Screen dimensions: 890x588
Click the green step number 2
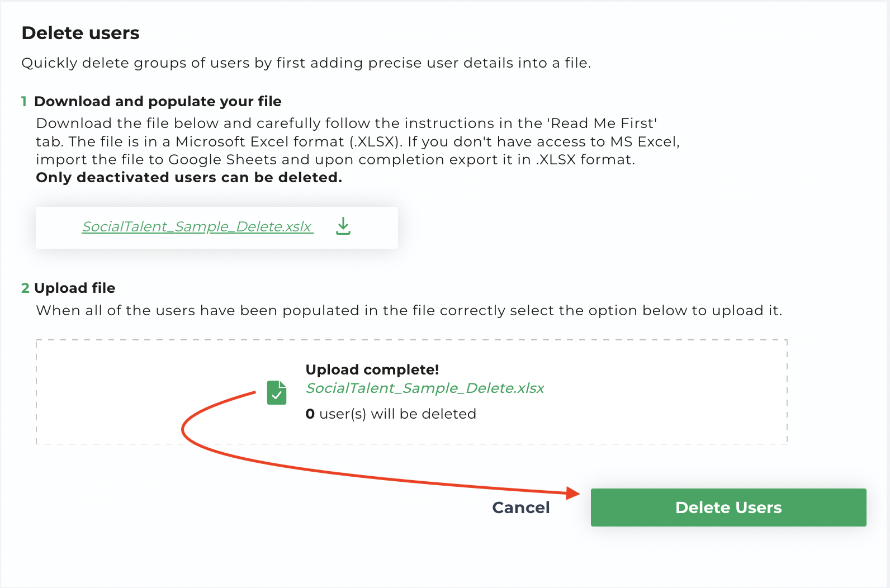pos(25,288)
